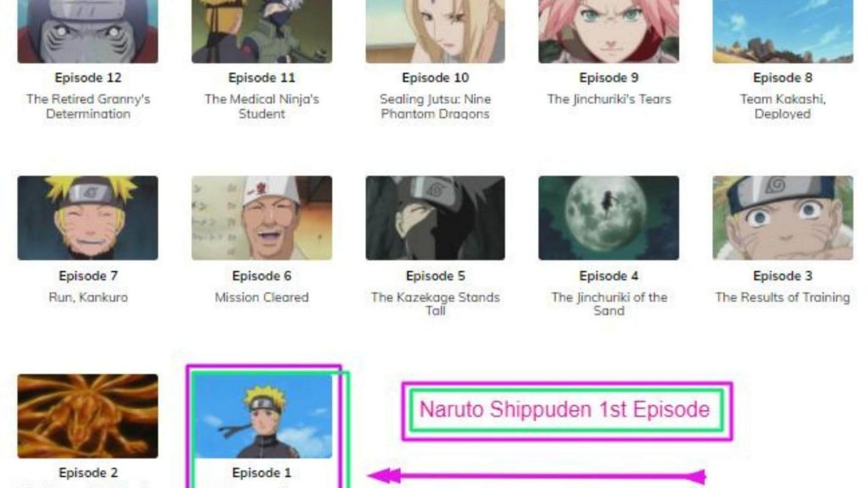The height and width of the screenshot is (488, 868).
Task: Open the Episode 5 thumbnail image
Action: tap(435, 218)
